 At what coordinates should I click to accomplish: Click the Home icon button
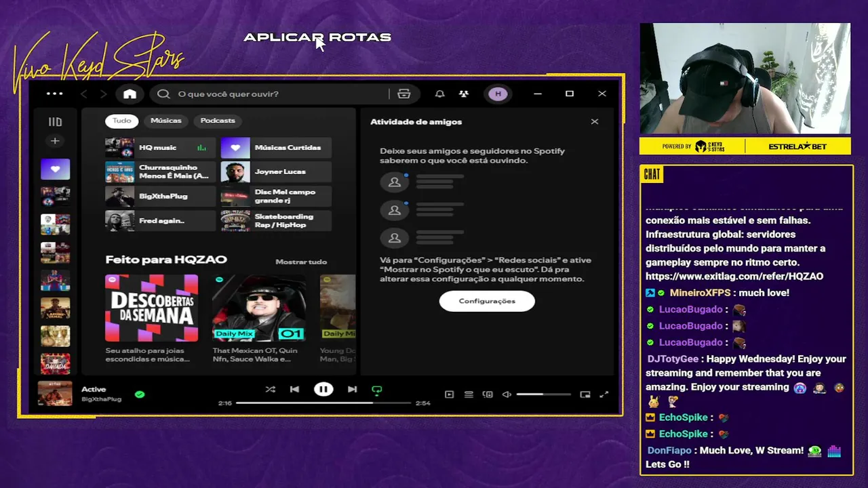coord(130,94)
